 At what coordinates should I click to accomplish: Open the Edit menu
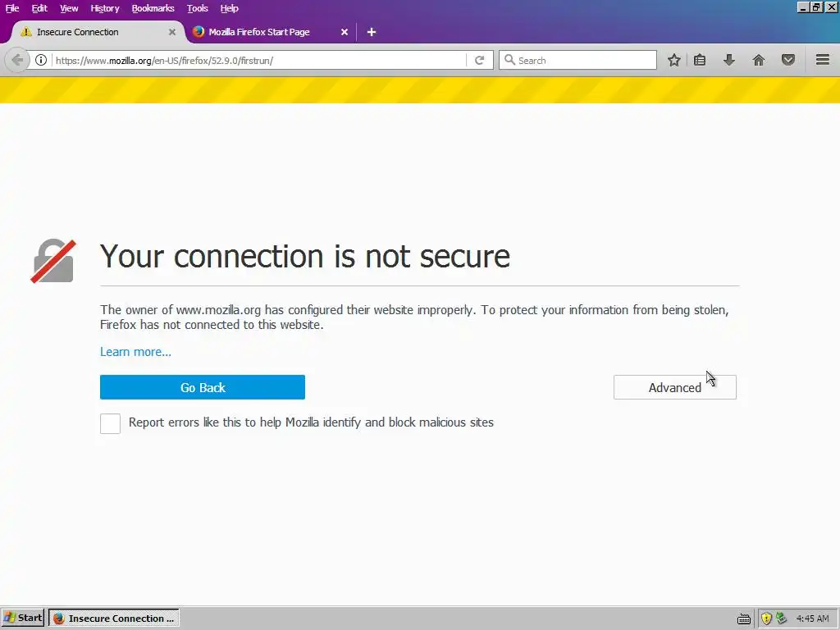tap(39, 8)
